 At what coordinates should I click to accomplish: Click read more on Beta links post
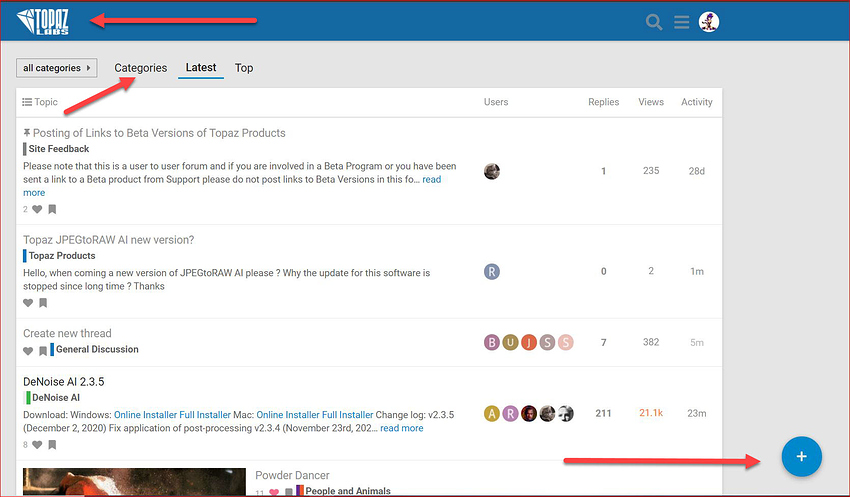click(x=432, y=179)
